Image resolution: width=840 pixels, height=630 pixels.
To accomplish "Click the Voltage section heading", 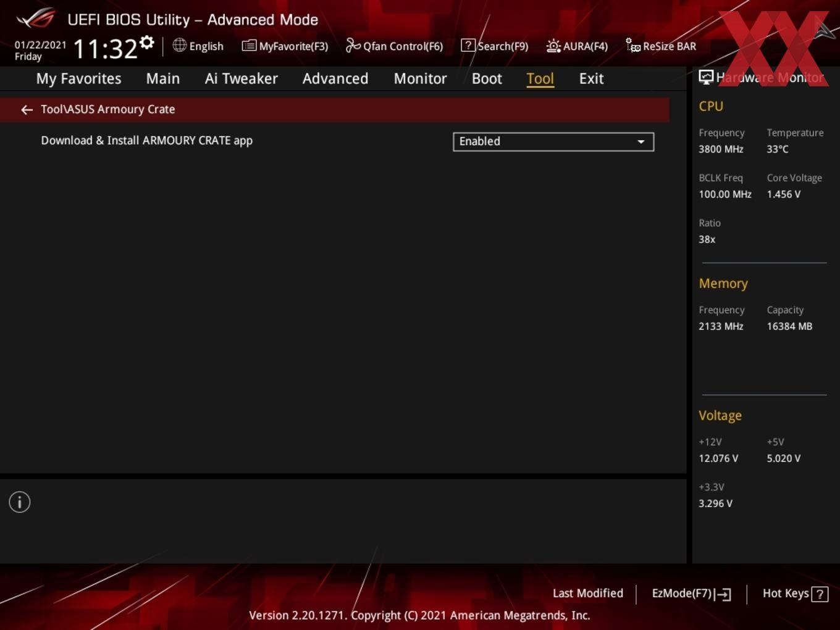I will (x=720, y=416).
